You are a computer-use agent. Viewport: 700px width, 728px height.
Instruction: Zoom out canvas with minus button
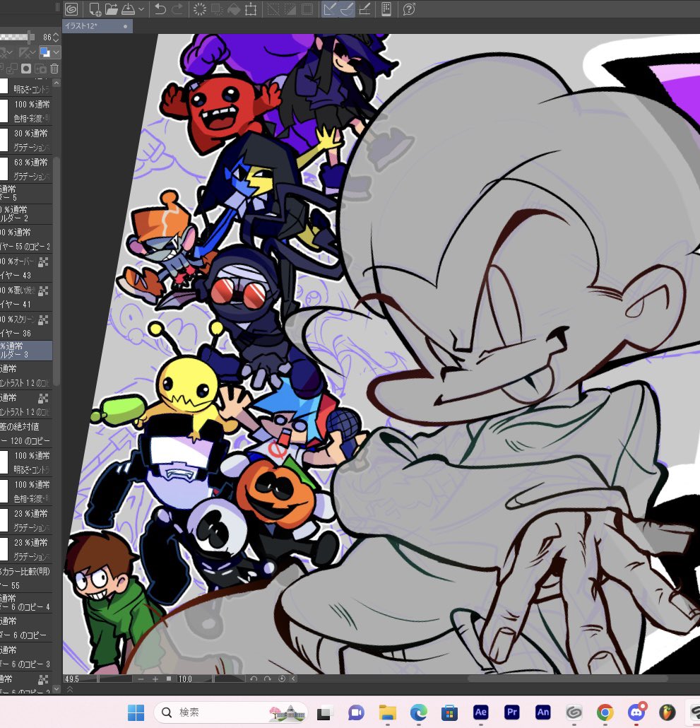141,679
